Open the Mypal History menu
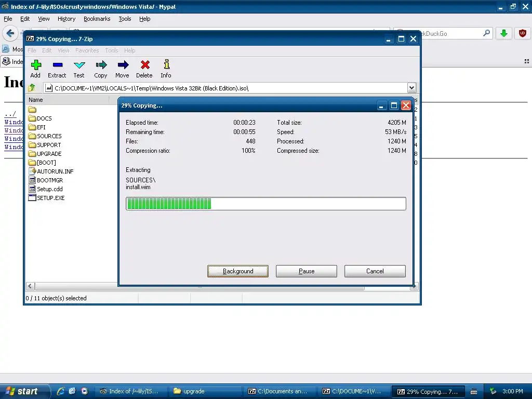 pyautogui.click(x=66, y=19)
